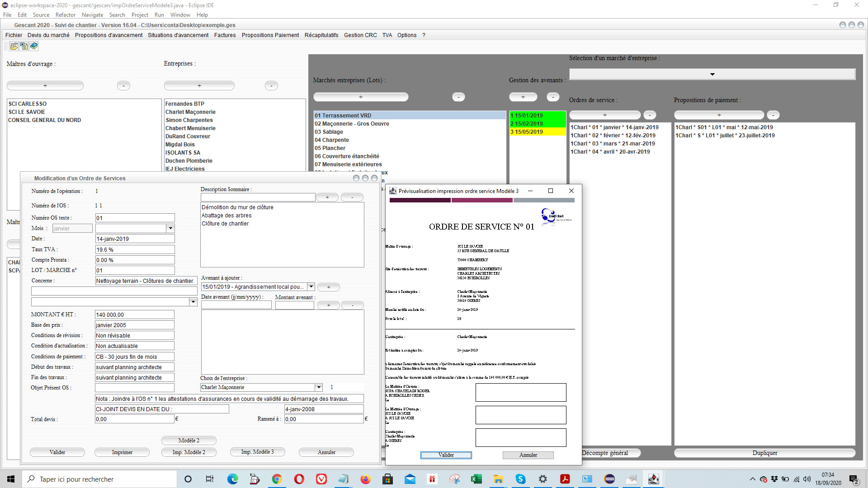Open the Propositions d'avancement menu

[x=108, y=35]
